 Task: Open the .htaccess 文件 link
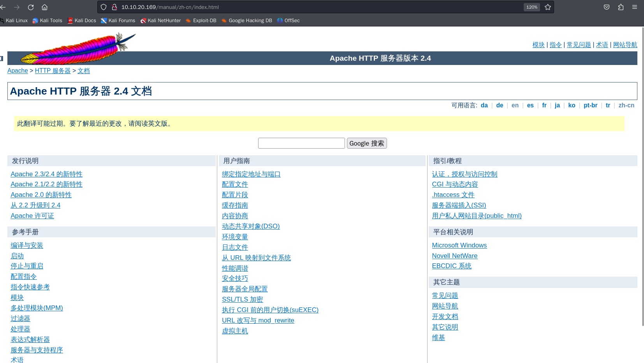point(453,195)
